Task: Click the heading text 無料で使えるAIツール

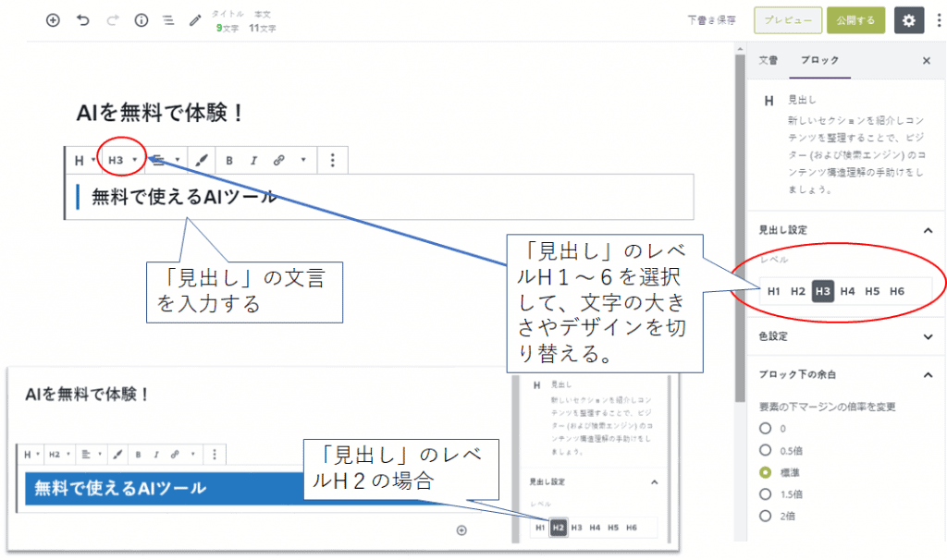Action: point(184,197)
